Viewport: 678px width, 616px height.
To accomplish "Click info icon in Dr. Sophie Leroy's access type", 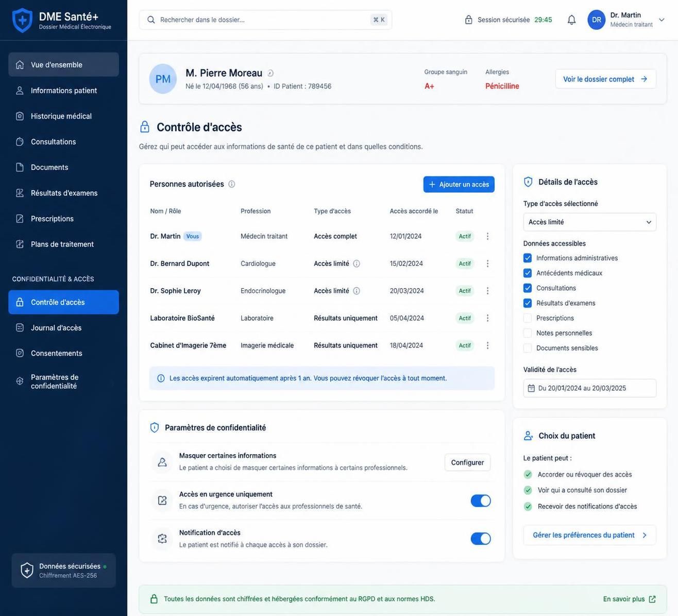I will (357, 291).
